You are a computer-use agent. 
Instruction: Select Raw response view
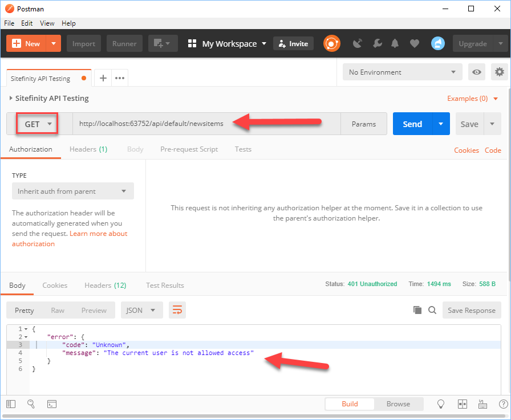tap(58, 310)
